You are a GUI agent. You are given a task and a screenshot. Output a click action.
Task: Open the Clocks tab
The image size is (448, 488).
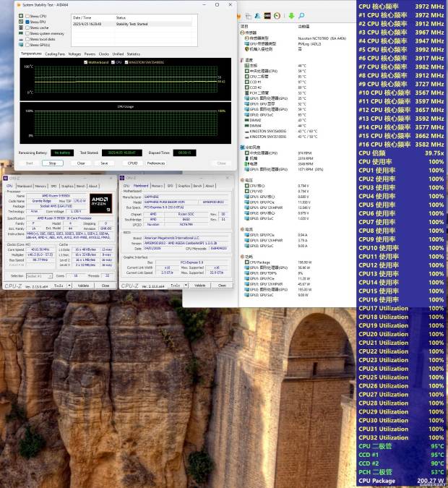click(x=104, y=54)
